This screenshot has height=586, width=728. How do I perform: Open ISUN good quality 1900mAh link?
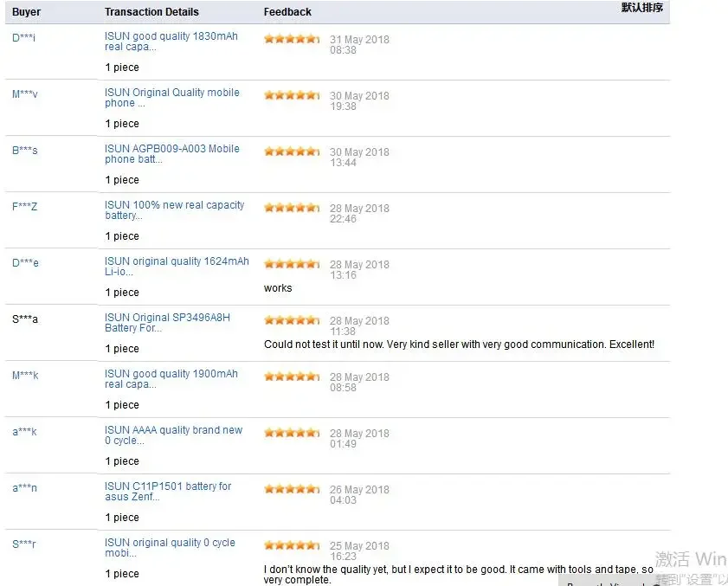coord(171,379)
